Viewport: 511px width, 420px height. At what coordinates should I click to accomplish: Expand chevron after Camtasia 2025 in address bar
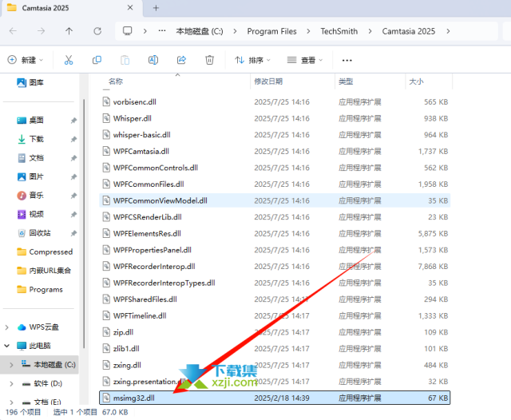point(448,31)
